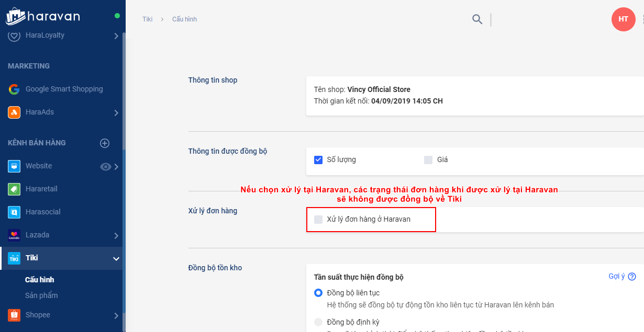The height and width of the screenshot is (332, 644).
Task: Open Google Smart Shopping icon
Action: pyautogui.click(x=14, y=89)
